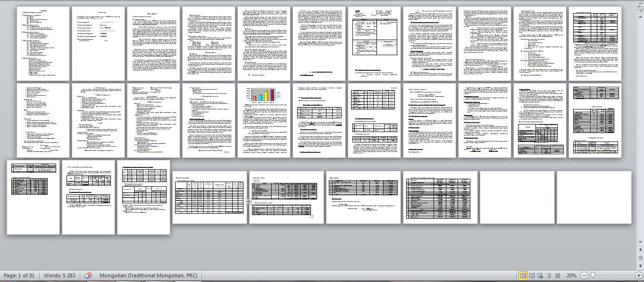Screen dimensions: 644x282
Task: Select the Print Layout view icon
Action: pos(524,275)
